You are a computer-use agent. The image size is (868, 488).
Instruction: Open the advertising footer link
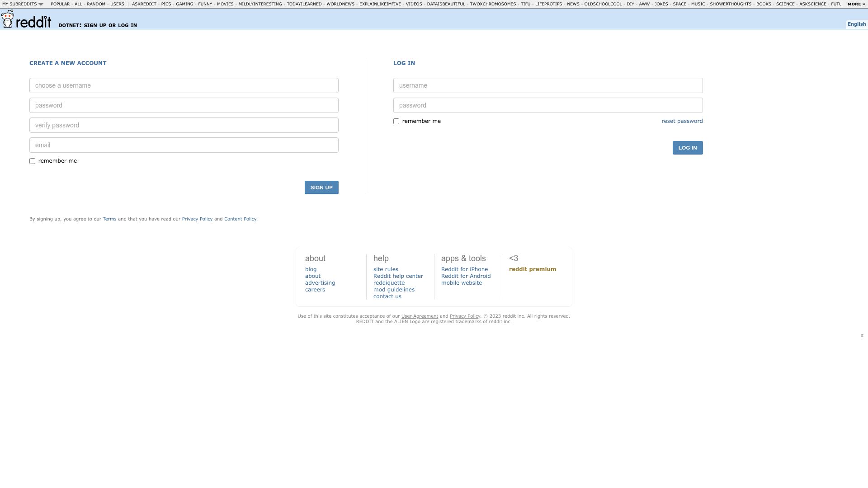pos(320,283)
